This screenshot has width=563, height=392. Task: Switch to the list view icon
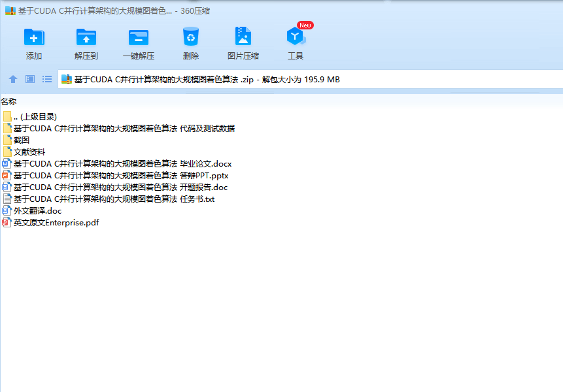click(x=47, y=79)
